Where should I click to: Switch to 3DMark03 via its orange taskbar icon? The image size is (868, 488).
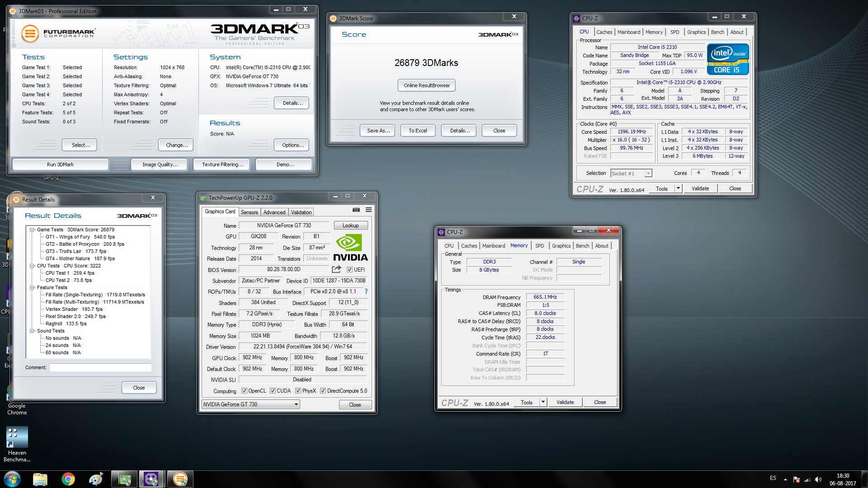click(x=180, y=479)
